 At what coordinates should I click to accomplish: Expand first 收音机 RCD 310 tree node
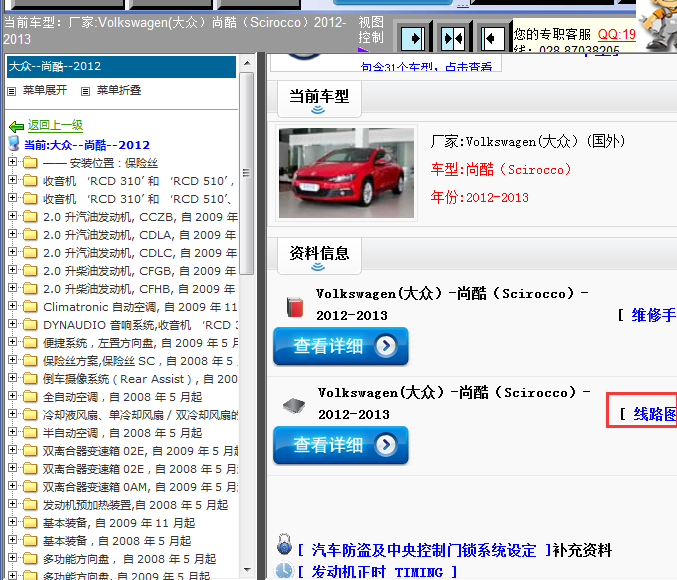[13, 180]
